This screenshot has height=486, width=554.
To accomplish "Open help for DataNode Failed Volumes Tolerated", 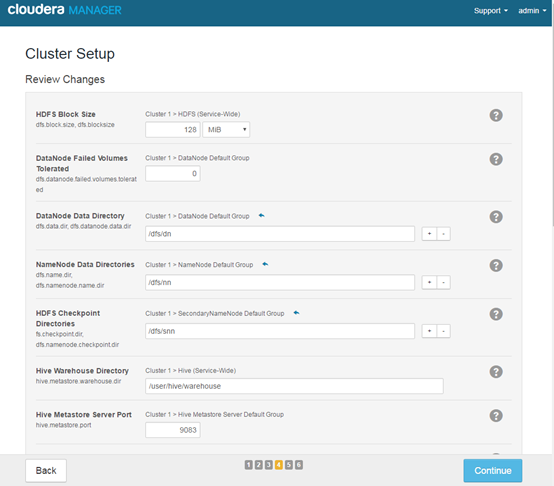I will (496, 159).
